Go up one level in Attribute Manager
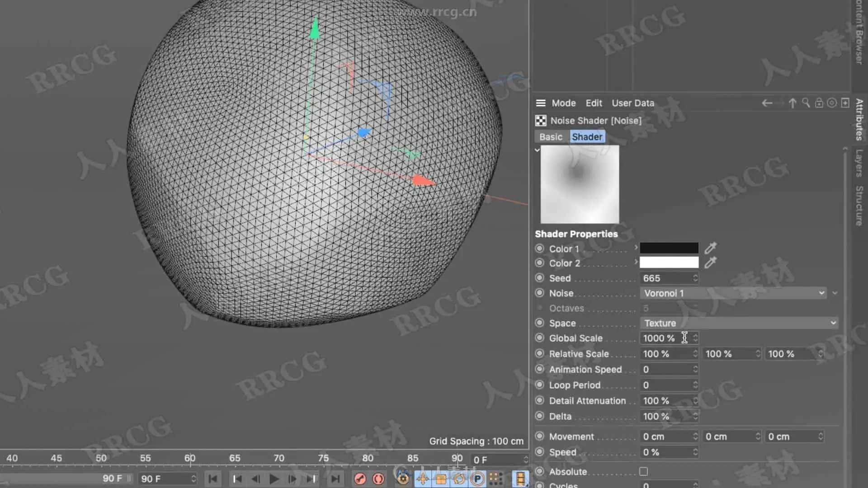Viewport: 868px width, 488px height. click(793, 103)
